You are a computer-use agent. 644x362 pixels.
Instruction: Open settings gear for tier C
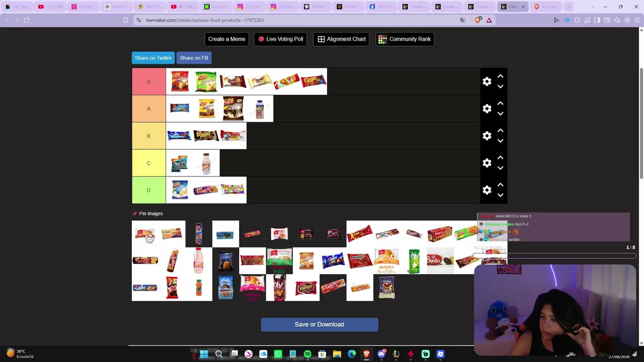pos(487,163)
